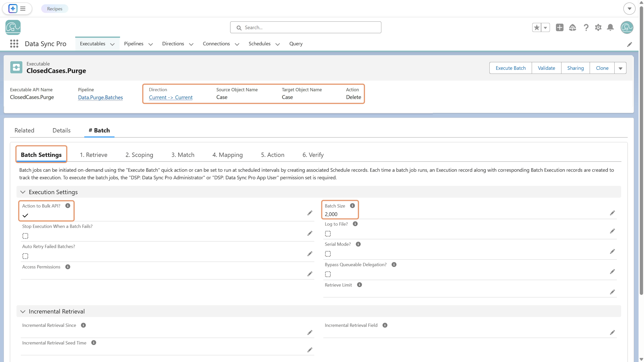Open the Executables tab dropdown chevron
The image size is (644, 362).
click(113, 44)
